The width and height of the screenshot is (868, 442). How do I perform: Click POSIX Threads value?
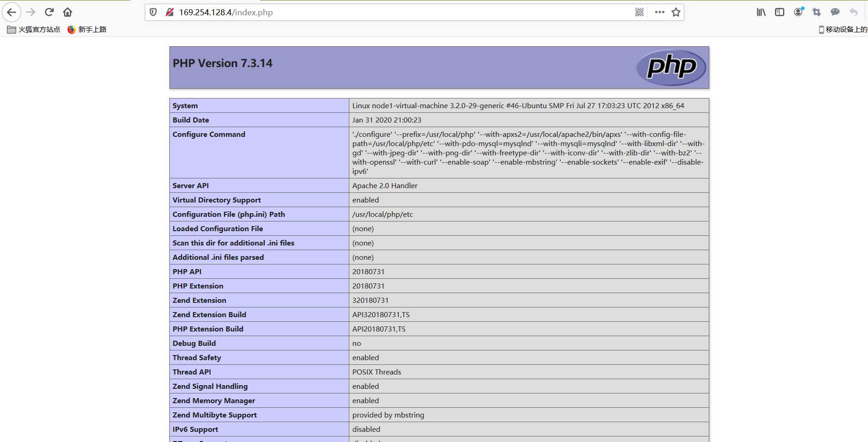click(x=377, y=372)
